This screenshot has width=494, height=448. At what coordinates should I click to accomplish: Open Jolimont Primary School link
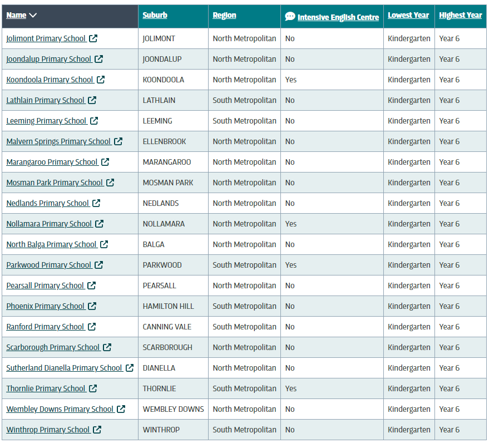(x=46, y=38)
